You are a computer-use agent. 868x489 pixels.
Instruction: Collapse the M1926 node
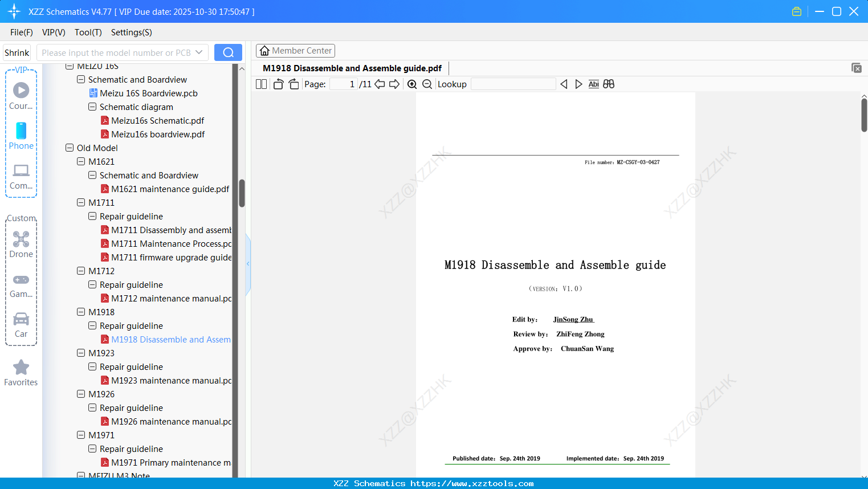(81, 394)
